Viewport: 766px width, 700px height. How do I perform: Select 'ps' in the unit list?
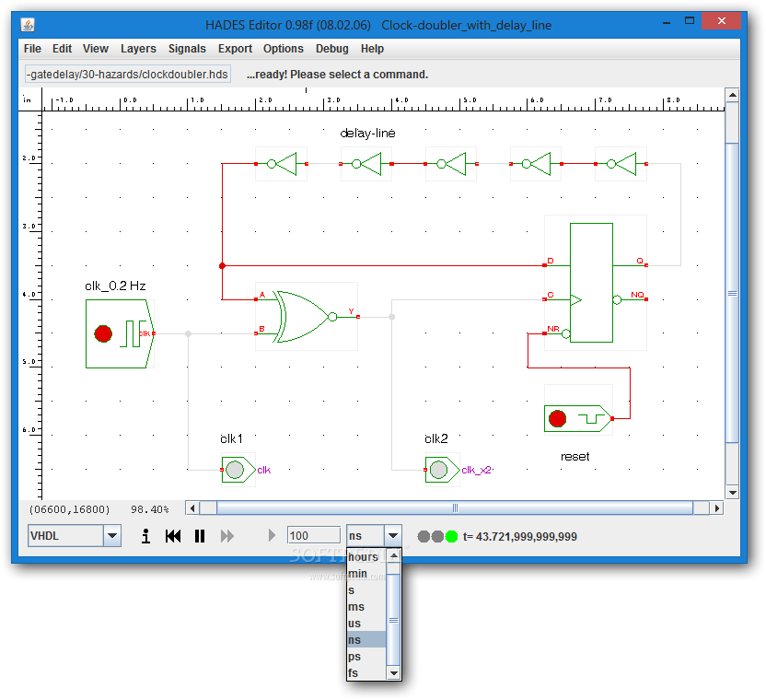tap(366, 657)
